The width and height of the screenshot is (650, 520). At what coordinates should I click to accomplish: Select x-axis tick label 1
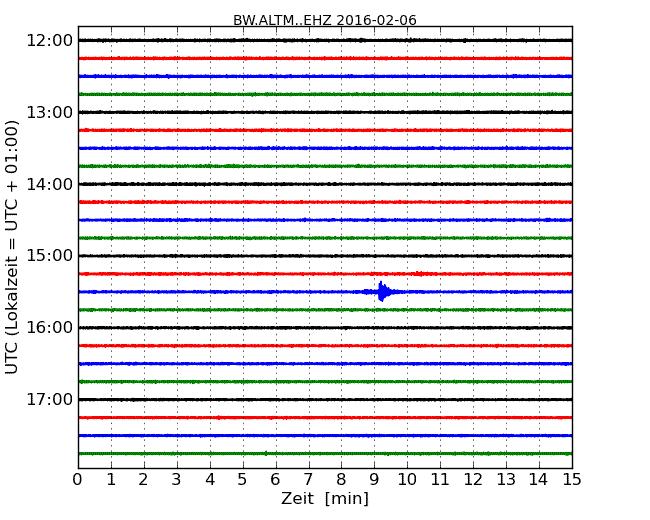pos(111,480)
